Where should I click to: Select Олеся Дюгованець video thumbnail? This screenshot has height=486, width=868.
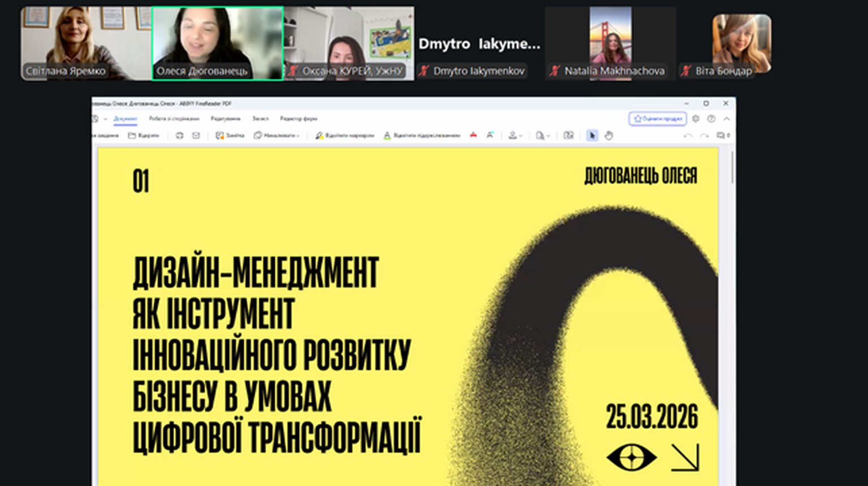click(x=218, y=44)
